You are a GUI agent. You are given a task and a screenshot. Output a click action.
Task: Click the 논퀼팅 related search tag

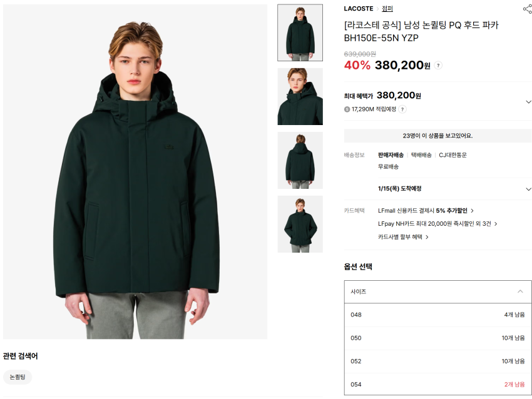[x=18, y=377]
